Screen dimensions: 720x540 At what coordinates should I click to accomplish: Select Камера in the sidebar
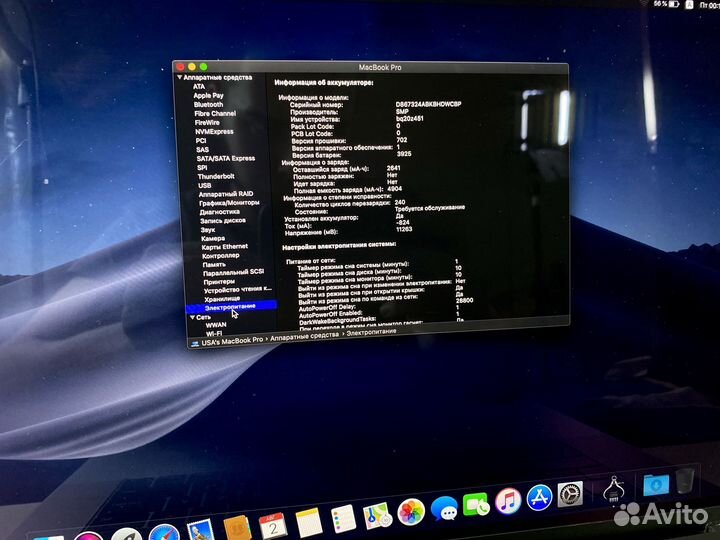[x=213, y=239]
